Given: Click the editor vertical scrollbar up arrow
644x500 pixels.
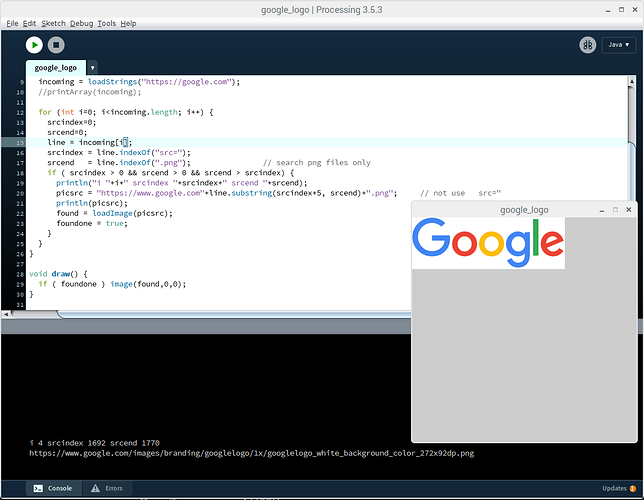Looking at the screenshot, I should [x=632, y=81].
